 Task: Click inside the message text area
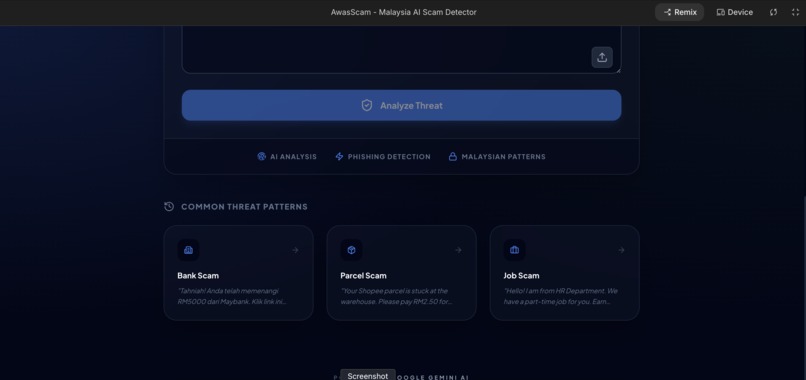(x=401, y=49)
